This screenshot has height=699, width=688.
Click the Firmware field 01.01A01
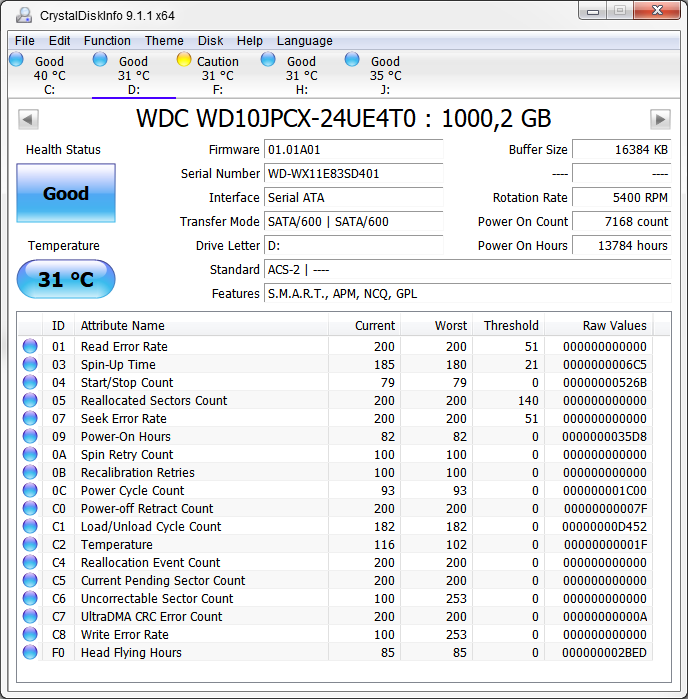[353, 149]
